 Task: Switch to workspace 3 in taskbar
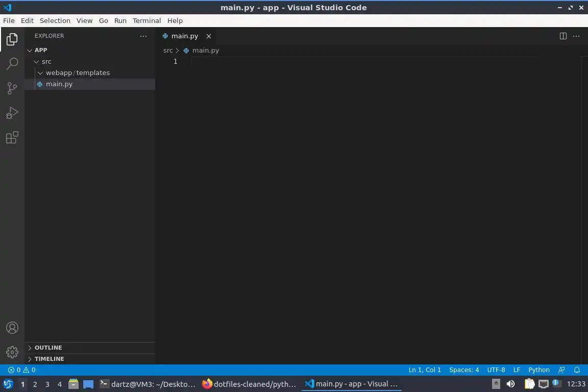tap(47, 384)
